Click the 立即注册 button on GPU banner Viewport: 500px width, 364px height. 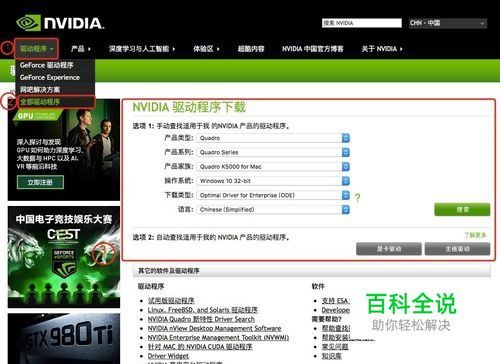pyautogui.click(x=40, y=182)
